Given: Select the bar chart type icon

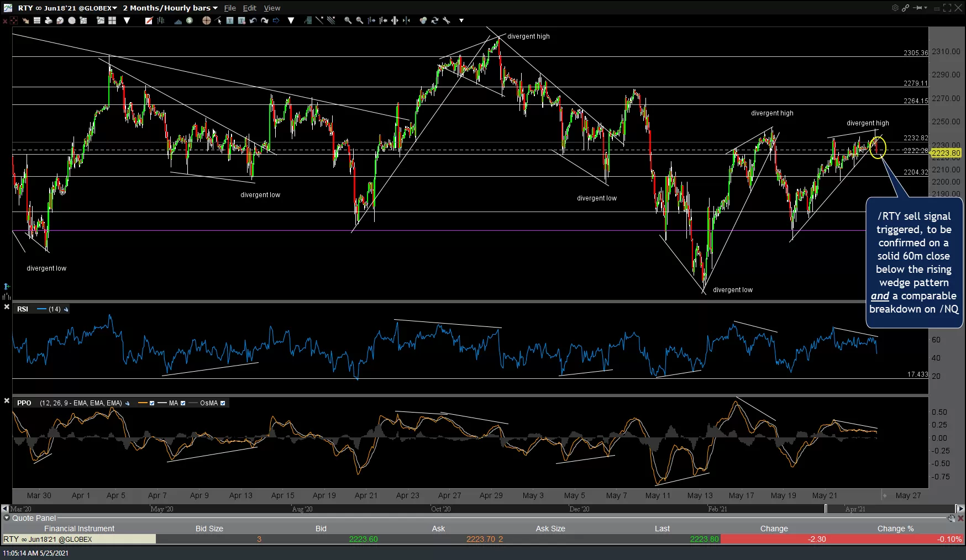Looking at the screenshot, I should (x=161, y=20).
